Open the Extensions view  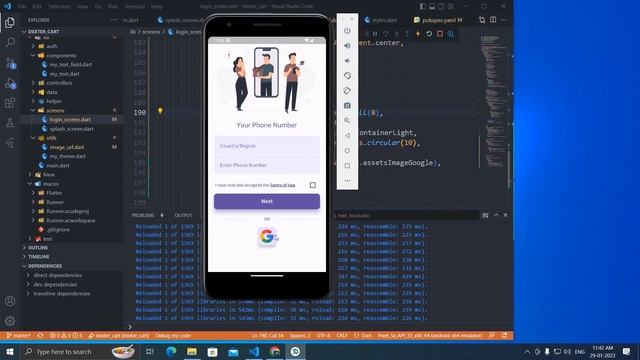pyautogui.click(x=10, y=103)
